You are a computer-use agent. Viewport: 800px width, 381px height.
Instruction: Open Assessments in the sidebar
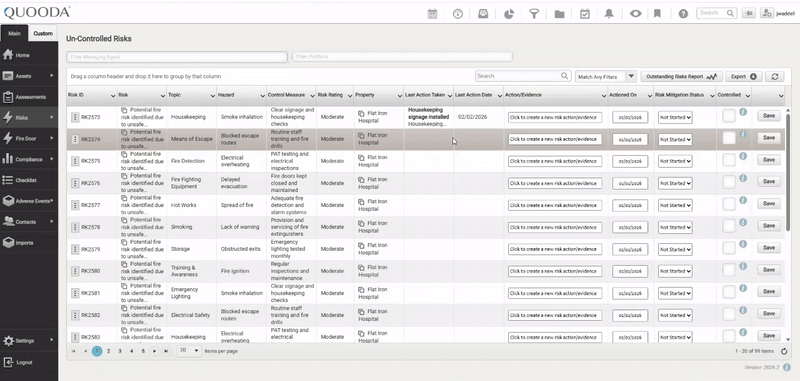(x=29, y=97)
